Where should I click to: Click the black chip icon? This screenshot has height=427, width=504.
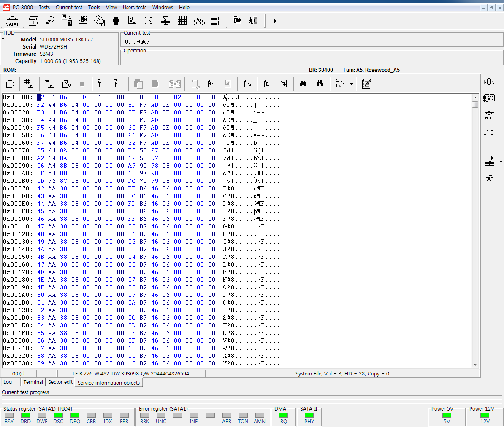[116, 21]
